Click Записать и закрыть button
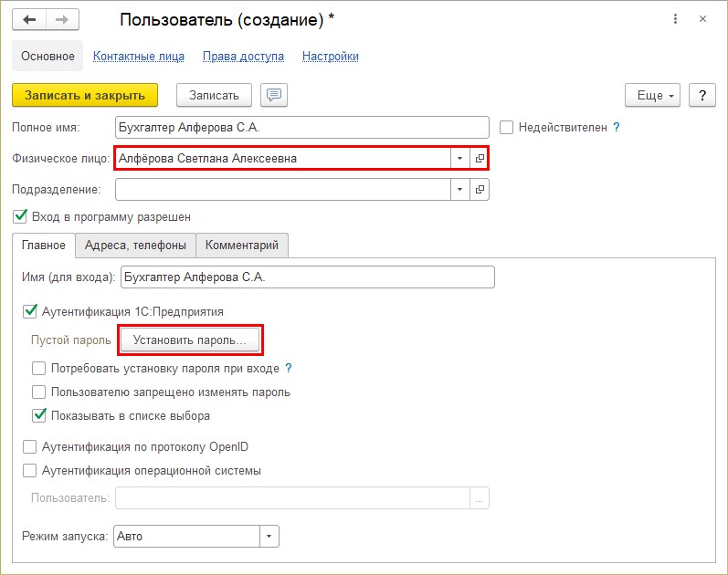Image resolution: width=728 pixels, height=575 pixels. [x=85, y=95]
